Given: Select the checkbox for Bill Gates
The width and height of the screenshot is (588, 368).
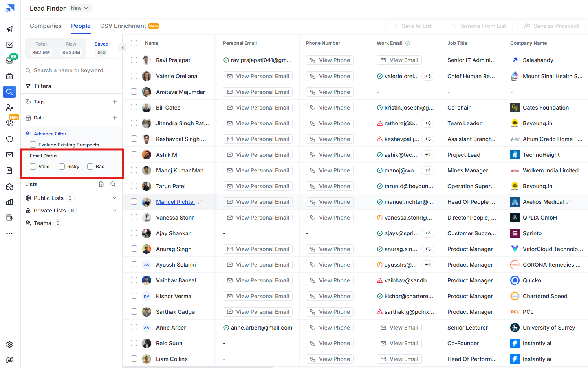Looking at the screenshot, I should (x=134, y=108).
